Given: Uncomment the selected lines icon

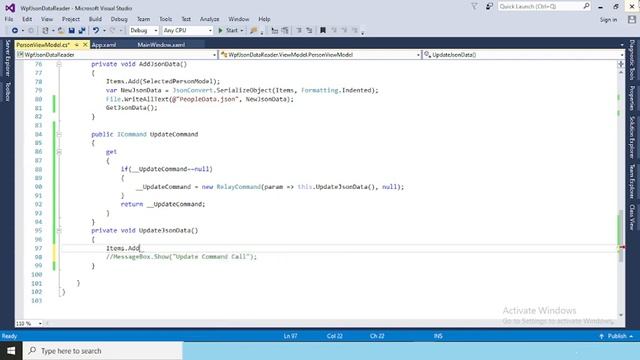Looking at the screenshot, I should 309,31.
